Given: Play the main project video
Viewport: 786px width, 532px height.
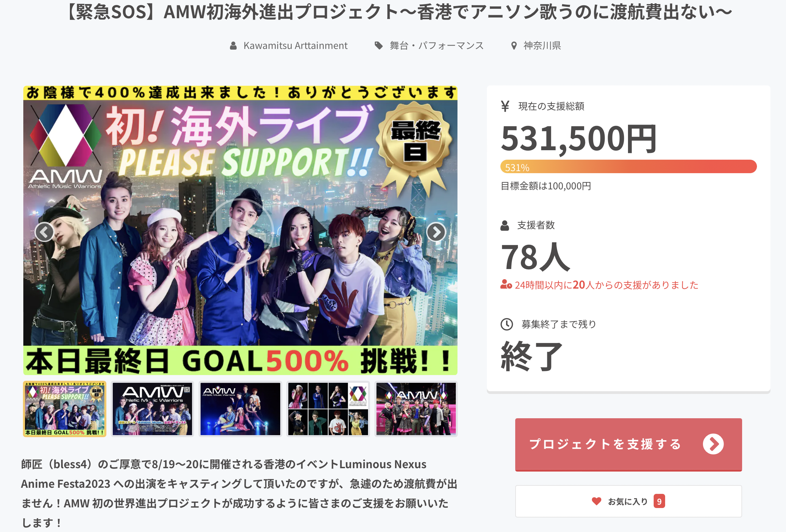Looking at the screenshot, I should [240, 232].
